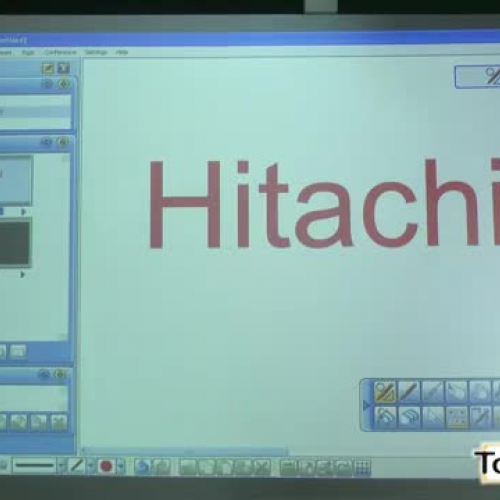Click the redo icon beside undo
This screenshot has width=500, height=500.
162,467
